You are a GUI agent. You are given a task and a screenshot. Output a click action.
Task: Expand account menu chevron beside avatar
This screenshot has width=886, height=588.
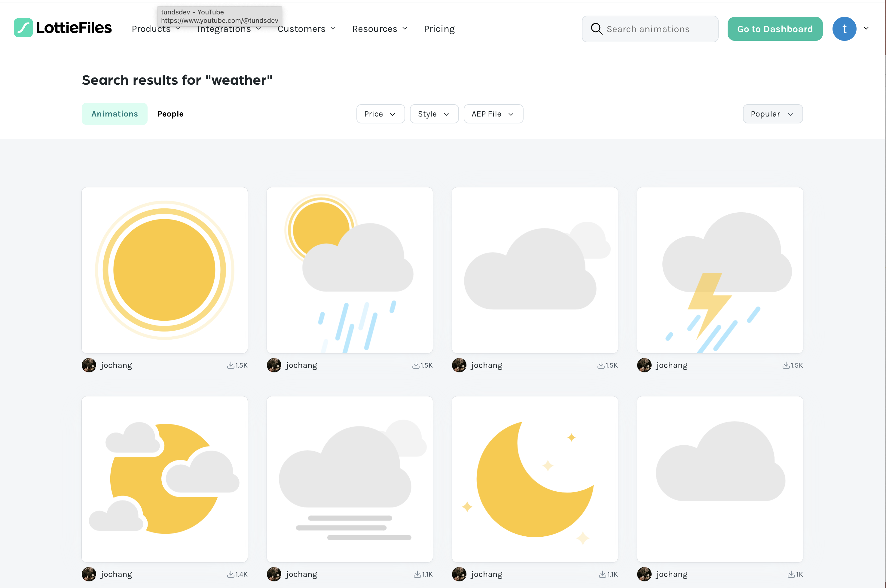pos(866,29)
